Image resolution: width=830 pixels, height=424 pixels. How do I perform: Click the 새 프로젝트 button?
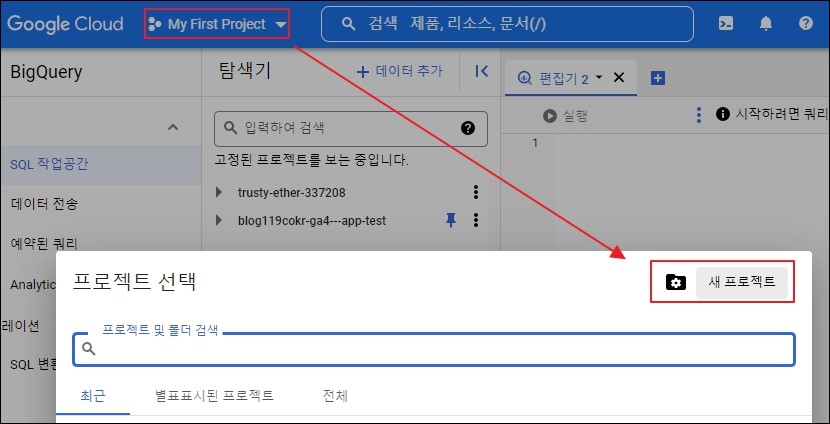click(742, 282)
